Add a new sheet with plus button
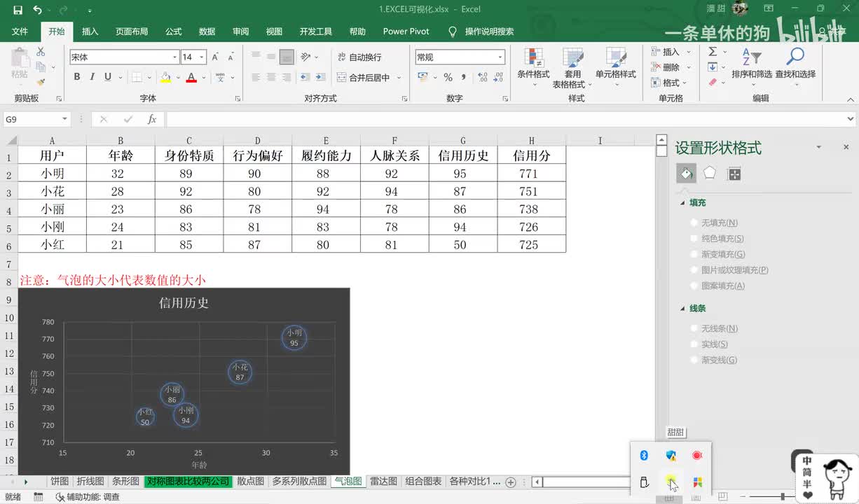The image size is (859, 504). click(x=511, y=482)
